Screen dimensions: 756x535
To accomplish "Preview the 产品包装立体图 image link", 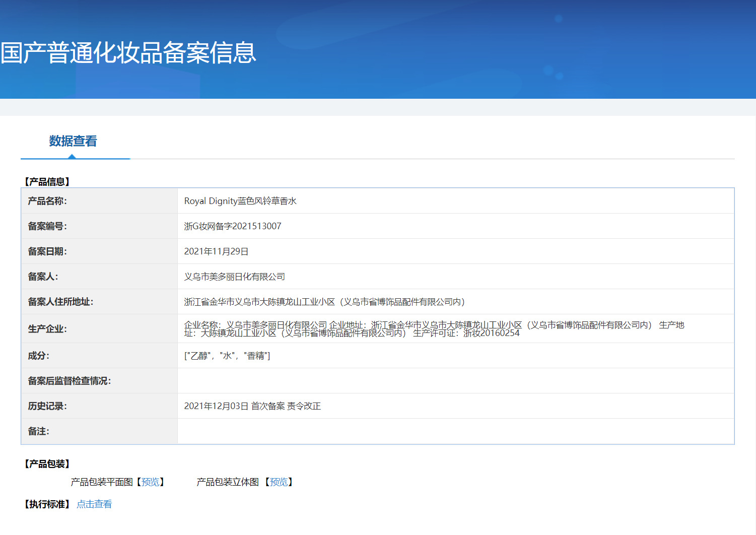I will [279, 482].
